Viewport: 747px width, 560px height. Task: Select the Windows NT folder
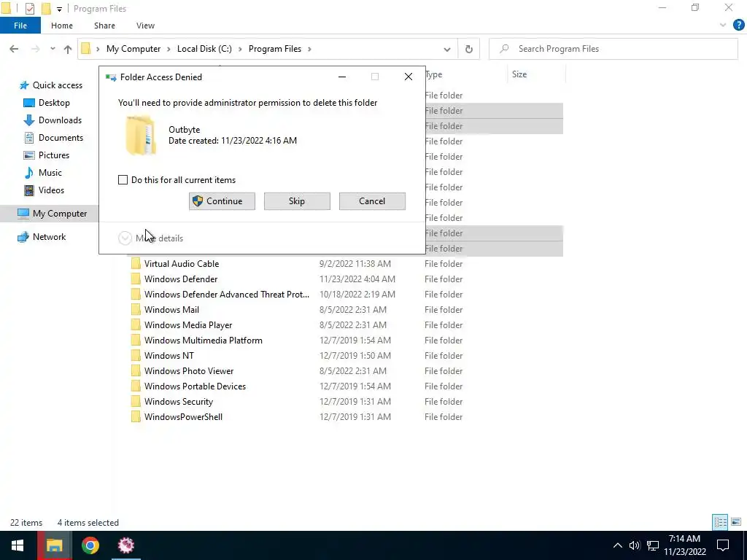(x=169, y=356)
